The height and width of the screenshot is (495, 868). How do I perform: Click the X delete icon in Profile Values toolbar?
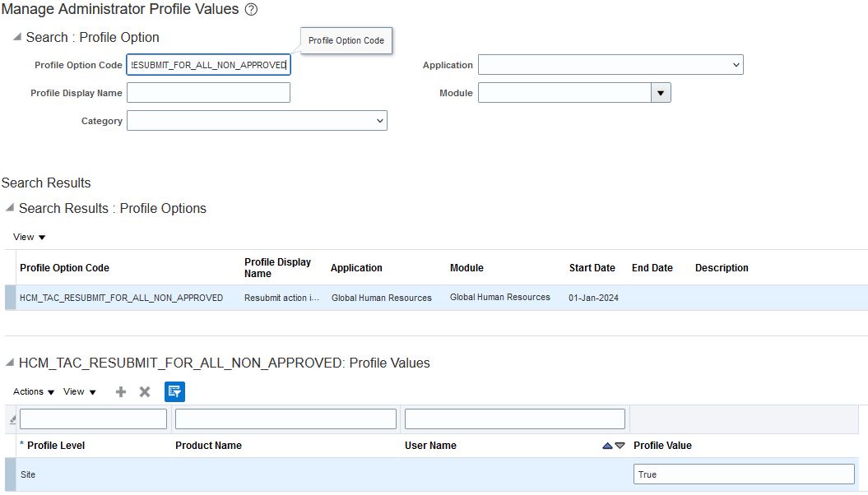click(x=145, y=392)
